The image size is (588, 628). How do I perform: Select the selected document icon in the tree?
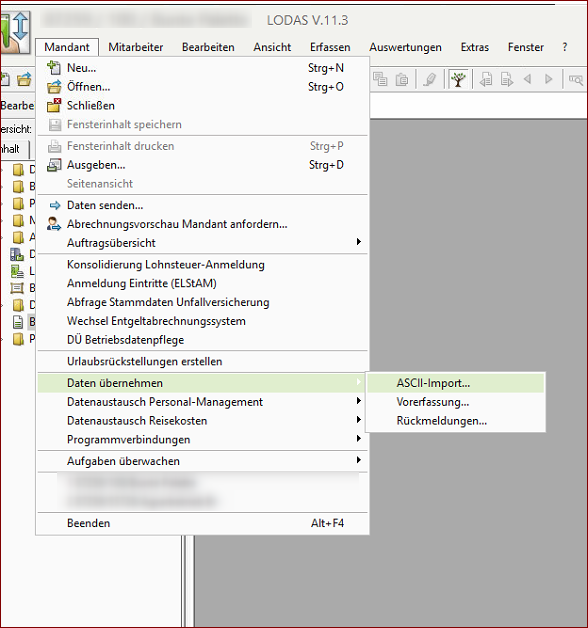point(18,322)
